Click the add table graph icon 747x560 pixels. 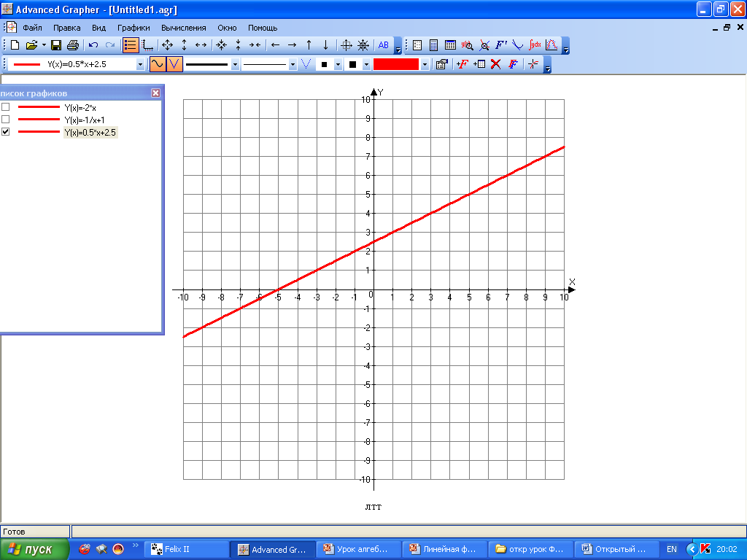(479, 64)
